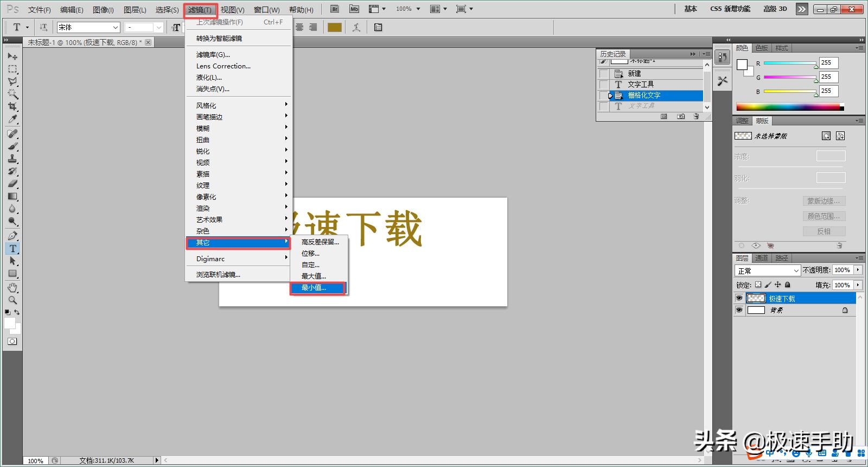Toggle lock all for layer
The height and width of the screenshot is (467, 868).
coord(788,285)
